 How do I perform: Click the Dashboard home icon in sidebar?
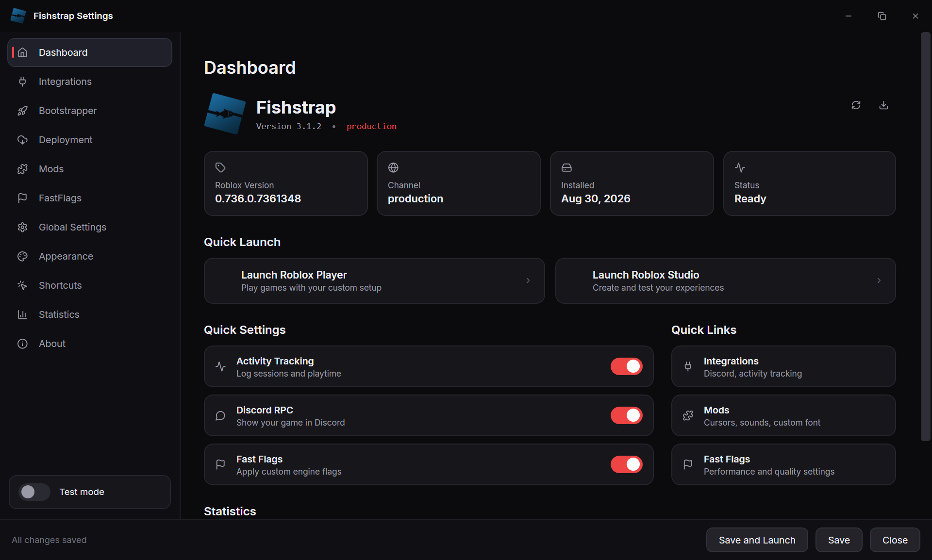coord(22,52)
